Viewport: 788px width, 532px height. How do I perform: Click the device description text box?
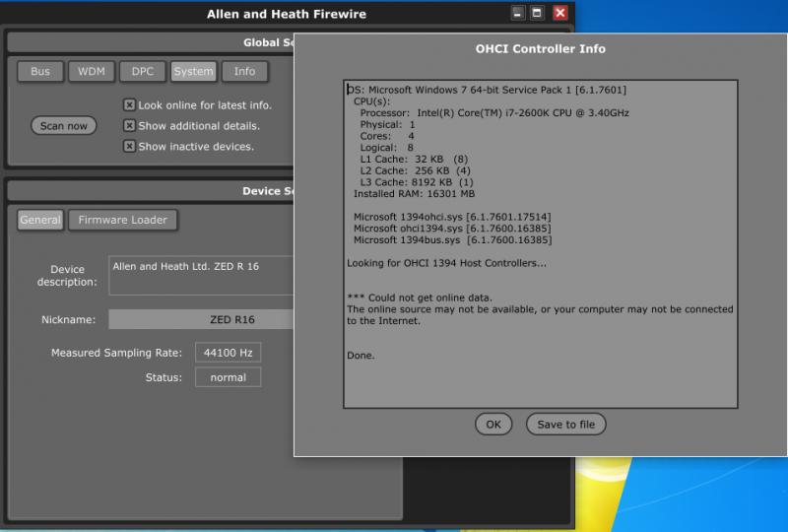click(x=201, y=276)
